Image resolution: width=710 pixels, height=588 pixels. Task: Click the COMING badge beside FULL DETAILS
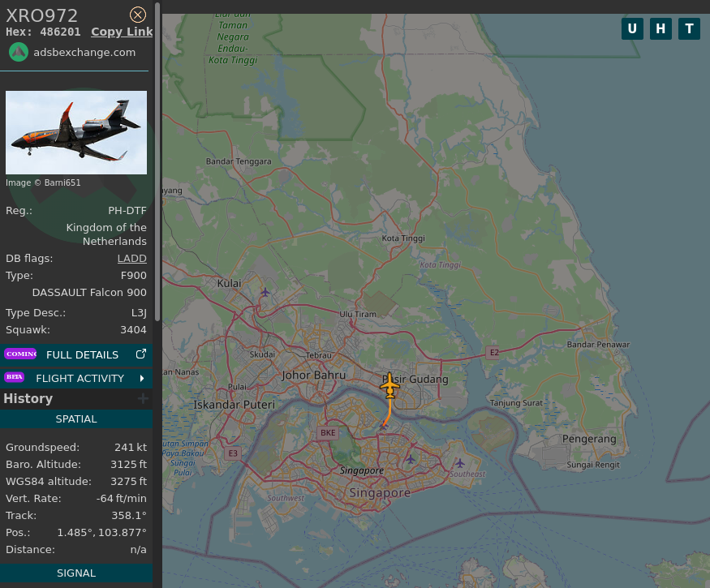tap(20, 354)
